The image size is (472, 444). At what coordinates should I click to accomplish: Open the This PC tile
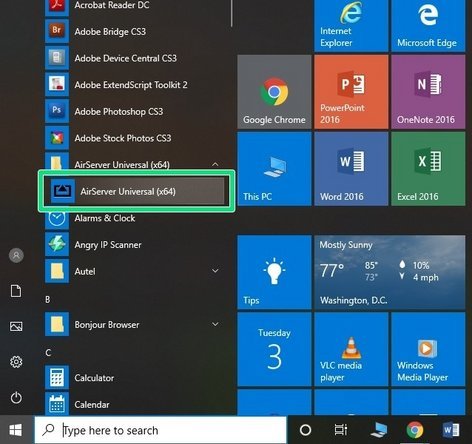pos(274,169)
